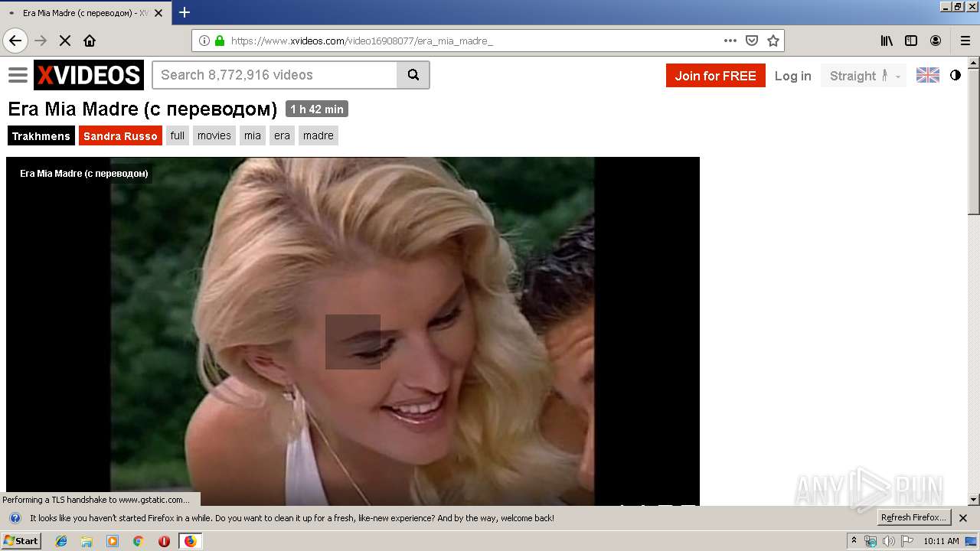Image resolution: width=980 pixels, height=551 pixels.
Task: Click the video title overlay in player
Action: coord(84,174)
